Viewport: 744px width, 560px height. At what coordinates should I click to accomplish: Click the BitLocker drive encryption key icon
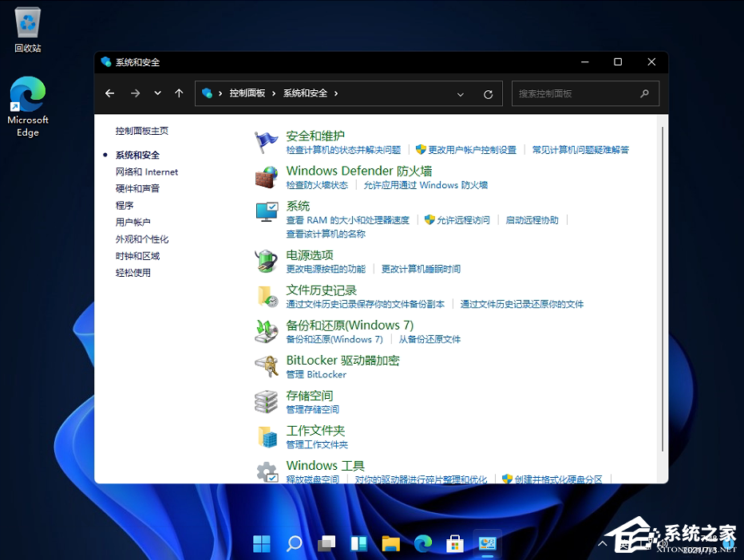268,366
